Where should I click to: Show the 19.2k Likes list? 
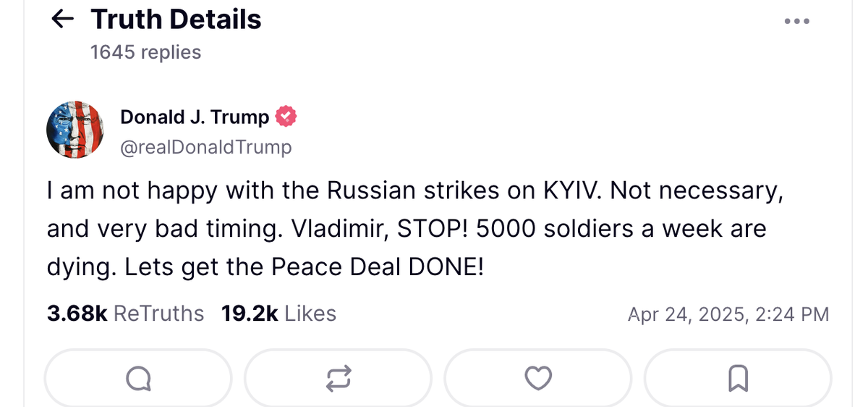(279, 314)
